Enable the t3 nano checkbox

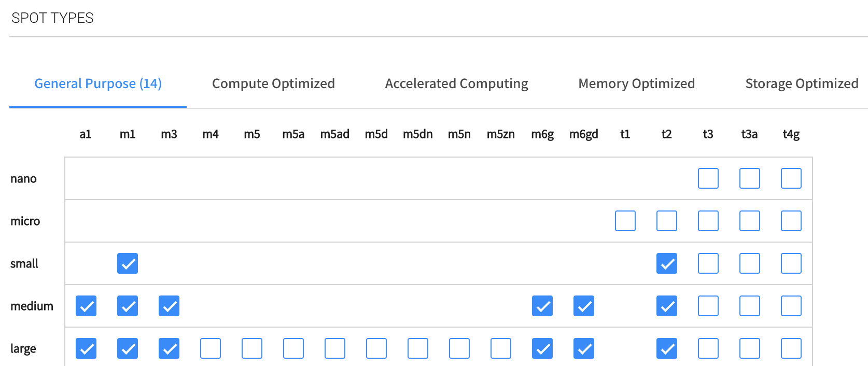point(708,178)
